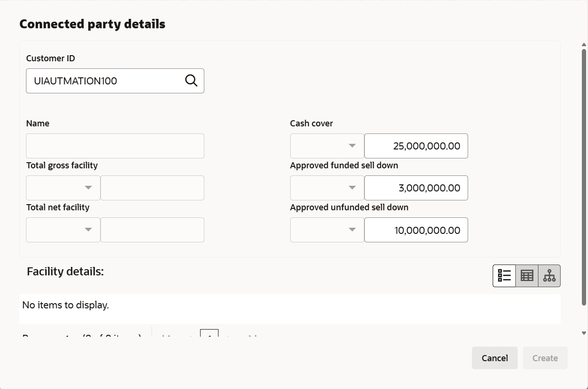588x389 pixels.
Task: Expand the Total net facility currency dropdown
Action: 63,230
